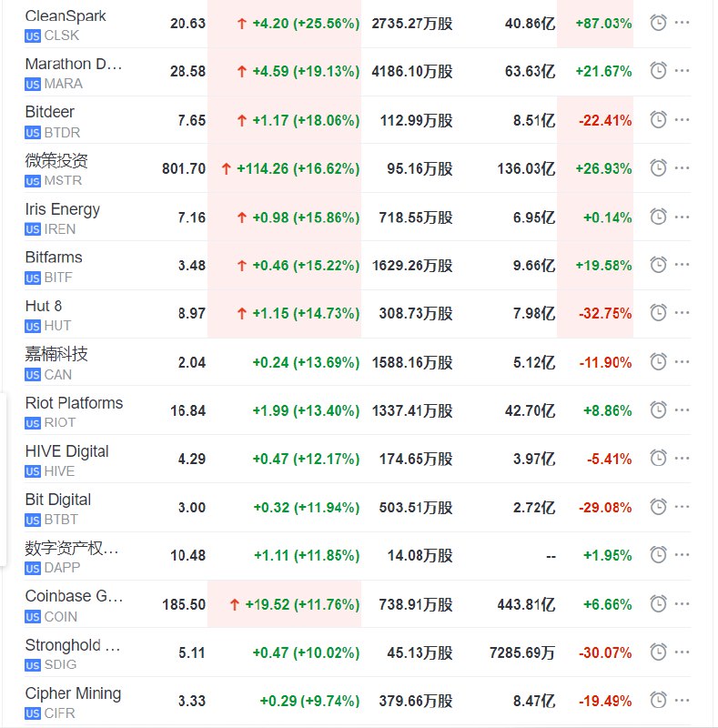Open more options for IREN row
The image size is (718, 728).
[682, 217]
